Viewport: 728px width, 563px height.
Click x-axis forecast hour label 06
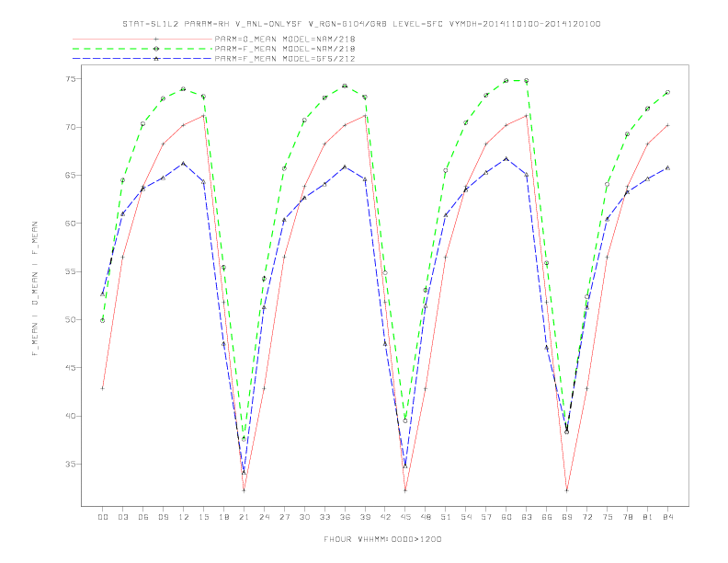point(143,517)
